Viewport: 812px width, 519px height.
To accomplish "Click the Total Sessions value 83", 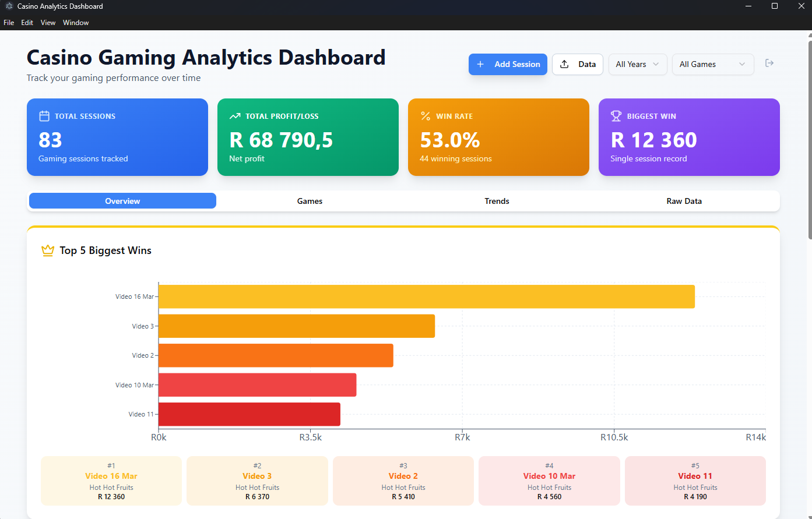I will pyautogui.click(x=50, y=140).
